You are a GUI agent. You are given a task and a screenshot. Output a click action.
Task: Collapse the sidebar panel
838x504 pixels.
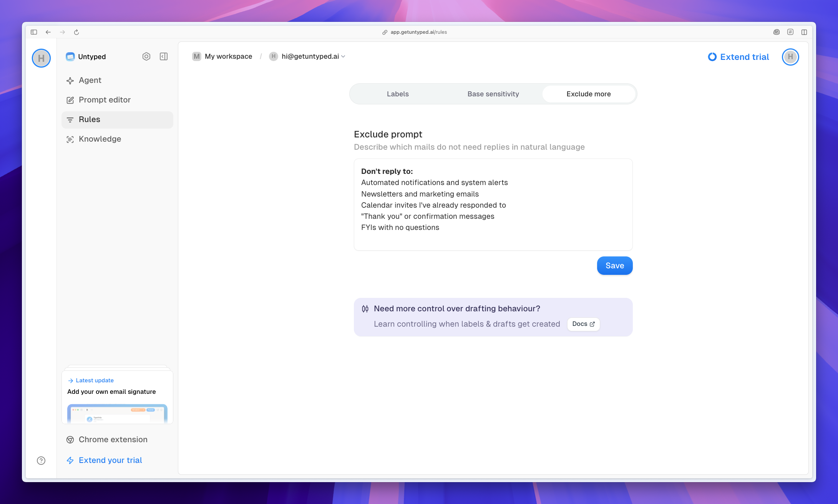164,56
